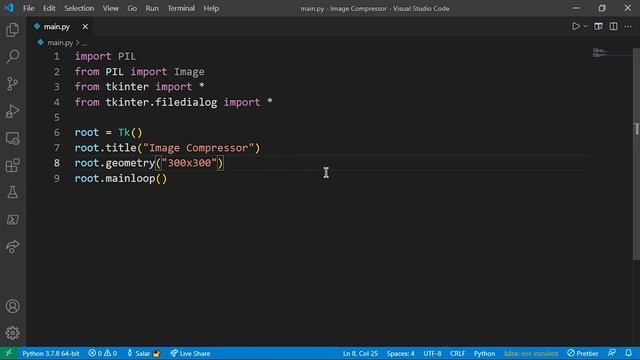Open errors and warnings problems indicator
The width and height of the screenshot is (640, 360).
103,353
